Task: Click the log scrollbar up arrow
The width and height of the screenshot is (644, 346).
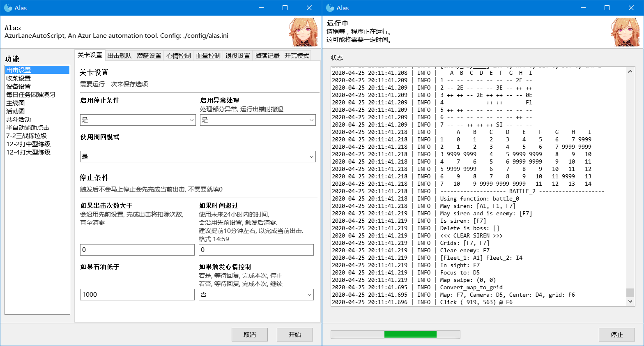Action: click(x=630, y=72)
